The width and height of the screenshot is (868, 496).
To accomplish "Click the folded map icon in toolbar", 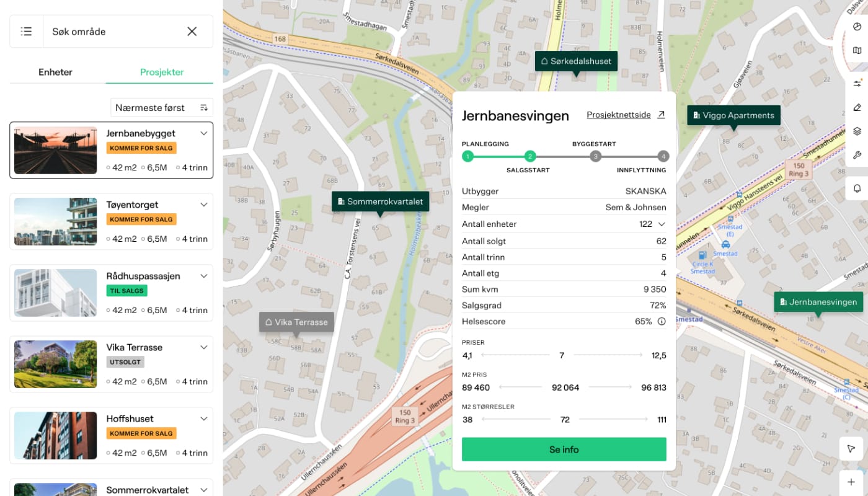I will click(x=857, y=50).
